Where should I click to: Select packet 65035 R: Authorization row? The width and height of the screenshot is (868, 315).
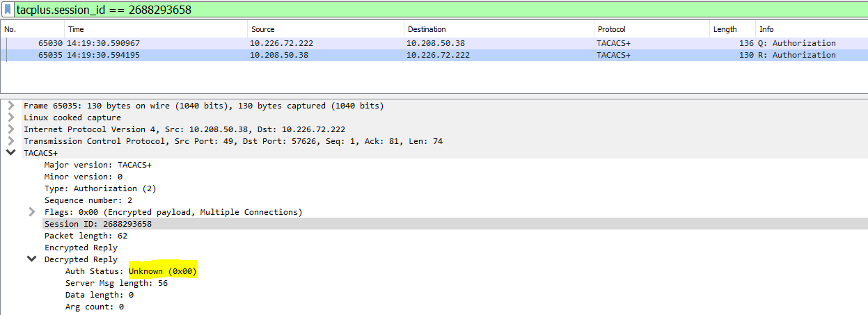tap(434, 55)
